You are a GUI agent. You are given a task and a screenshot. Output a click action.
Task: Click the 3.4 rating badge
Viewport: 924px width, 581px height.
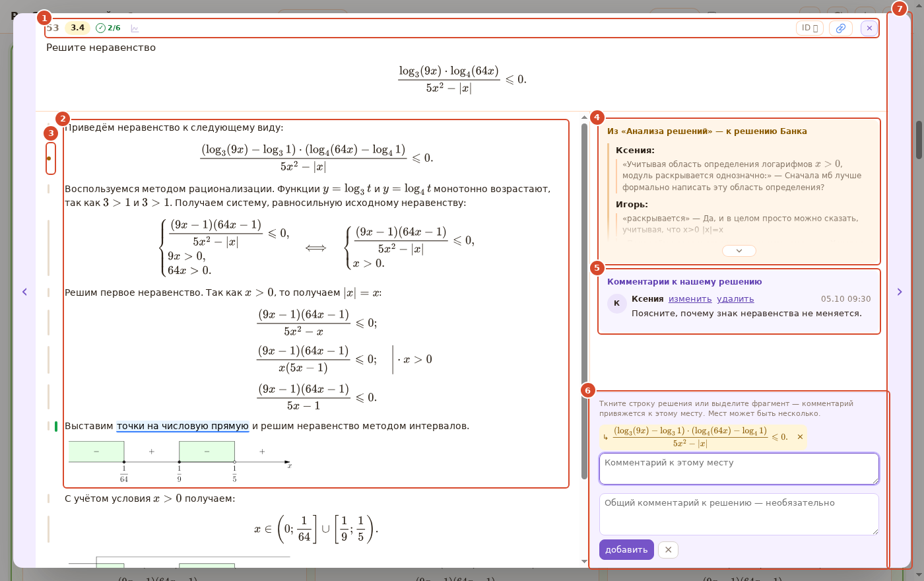(78, 28)
